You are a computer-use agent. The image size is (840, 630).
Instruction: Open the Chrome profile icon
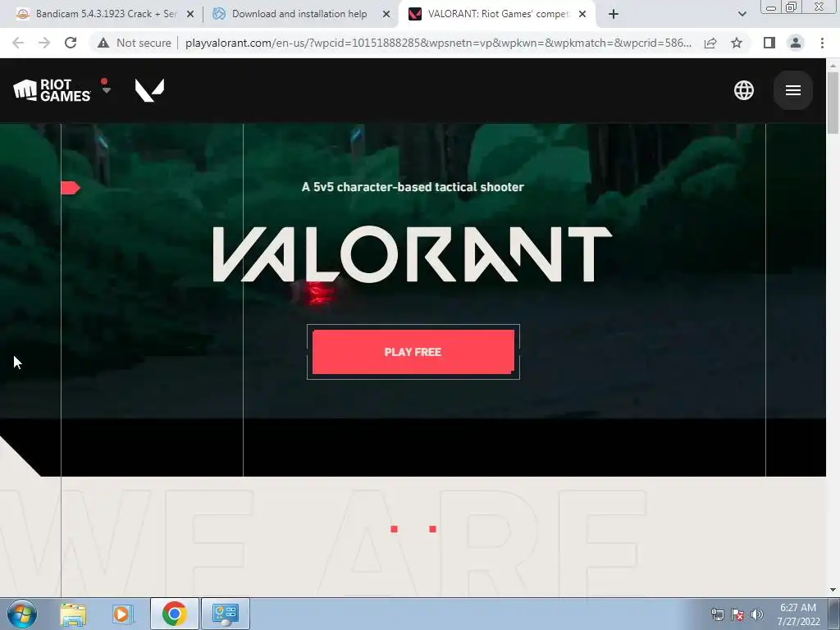796,43
